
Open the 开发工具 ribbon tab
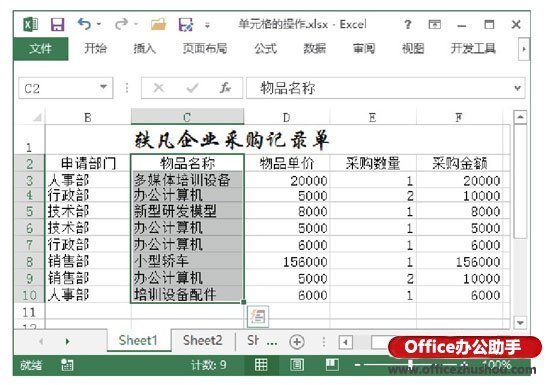point(473,48)
